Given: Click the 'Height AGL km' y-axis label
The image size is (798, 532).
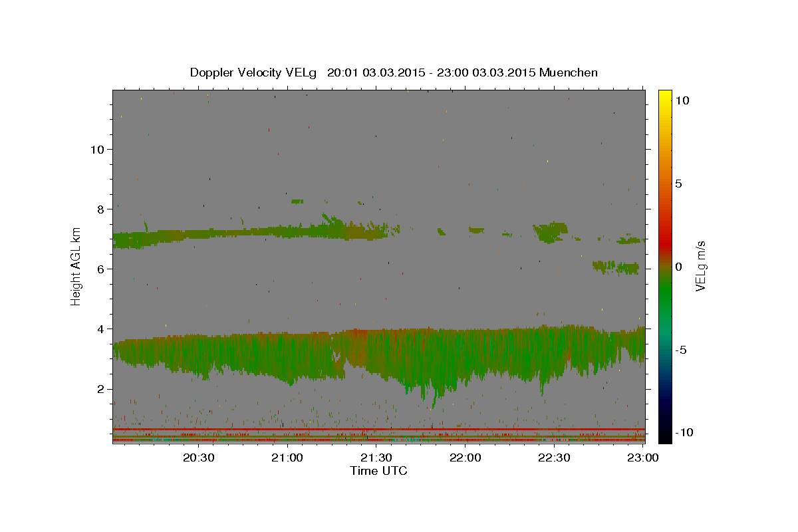Looking at the screenshot, I should click(76, 266).
